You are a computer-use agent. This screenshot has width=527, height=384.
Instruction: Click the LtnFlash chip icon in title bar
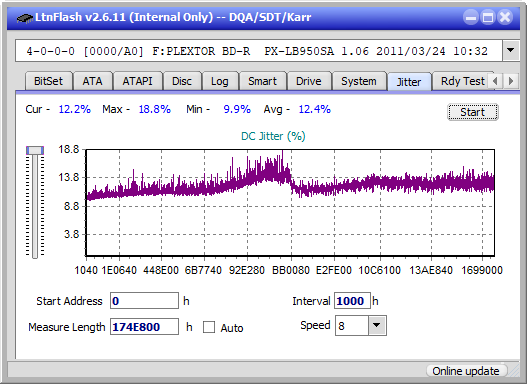click(x=24, y=18)
